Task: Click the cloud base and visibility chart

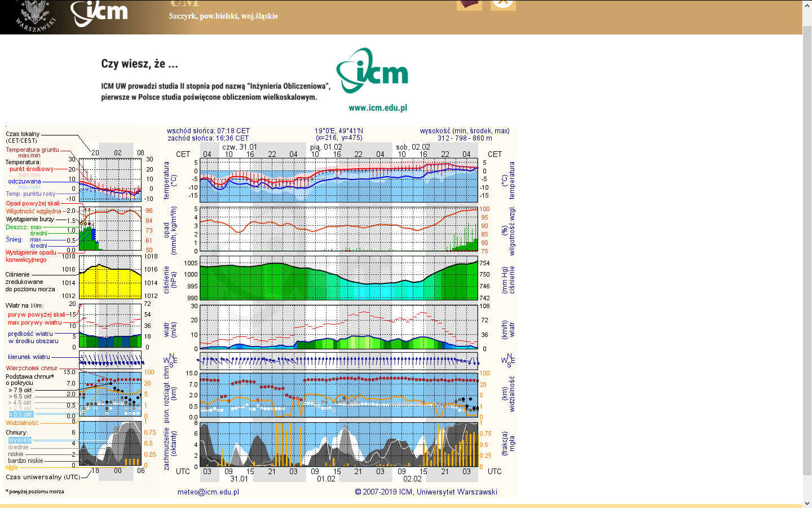Action: click(x=339, y=395)
